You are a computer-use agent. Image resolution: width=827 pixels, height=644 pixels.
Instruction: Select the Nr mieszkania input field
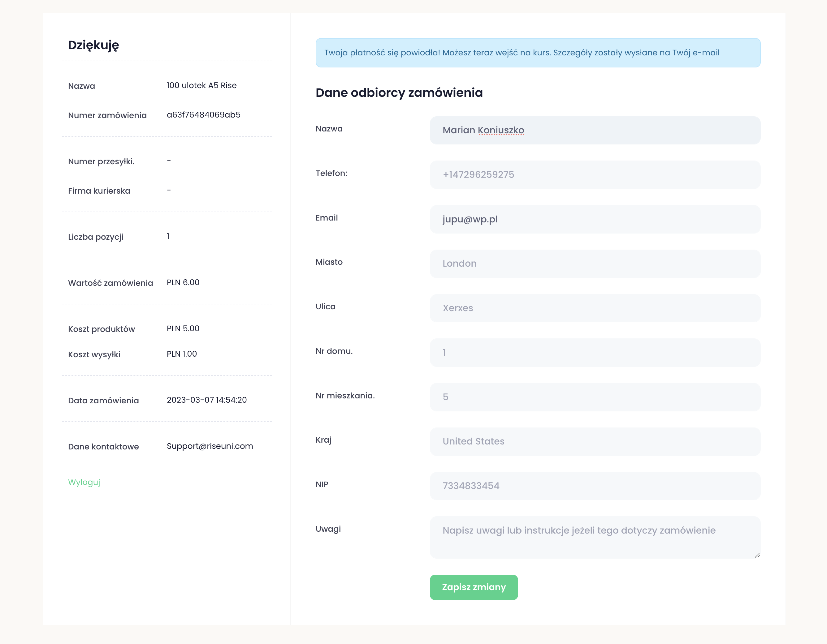[595, 397]
